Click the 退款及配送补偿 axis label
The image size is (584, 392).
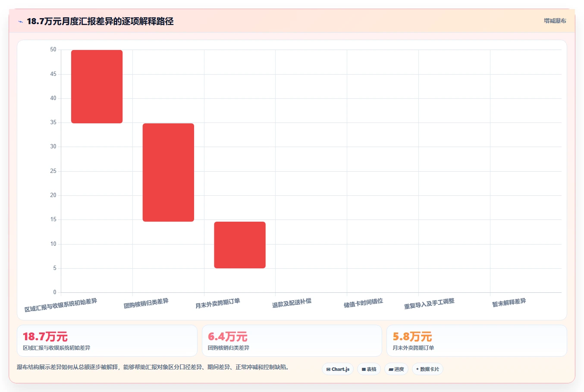(x=292, y=303)
